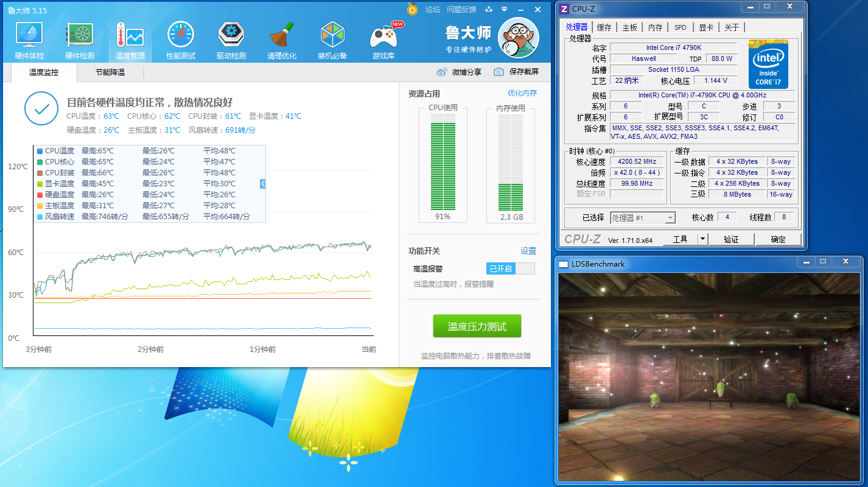Switch to the 温度监控 tab
868x487 pixels.
[44, 72]
